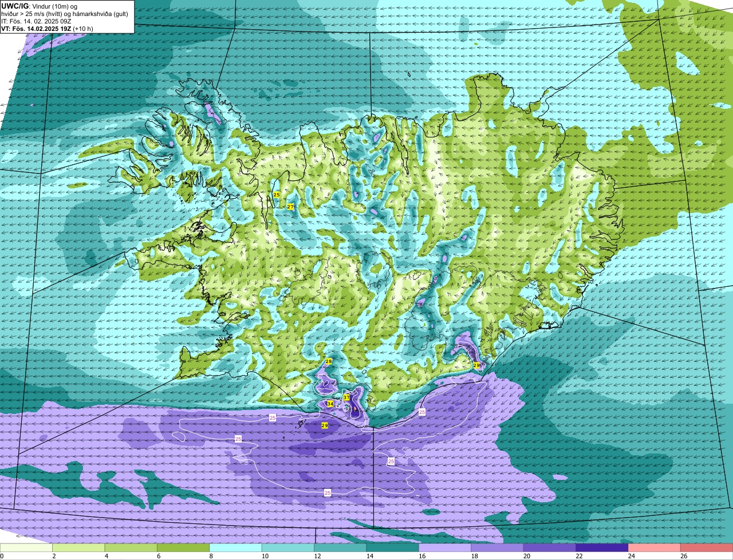Click the 18–20 m/s purple swatch
Screen dimensions: 733x560
pos(497,547)
